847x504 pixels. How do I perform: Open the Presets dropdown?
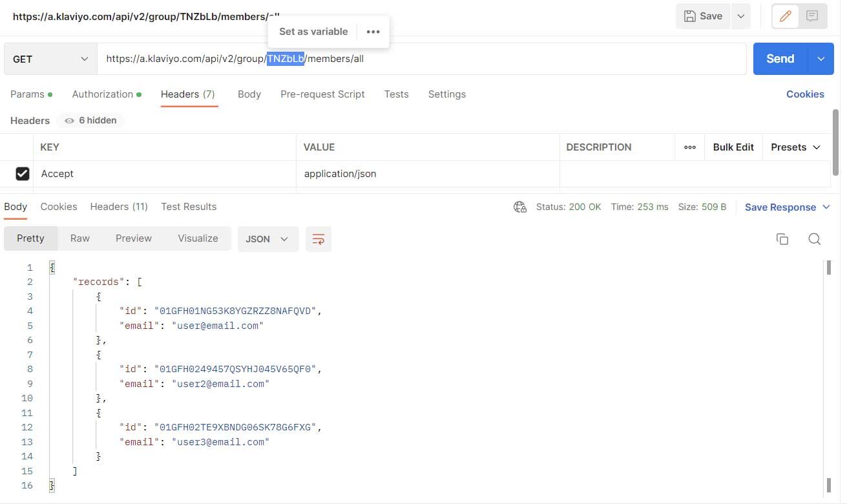point(796,147)
